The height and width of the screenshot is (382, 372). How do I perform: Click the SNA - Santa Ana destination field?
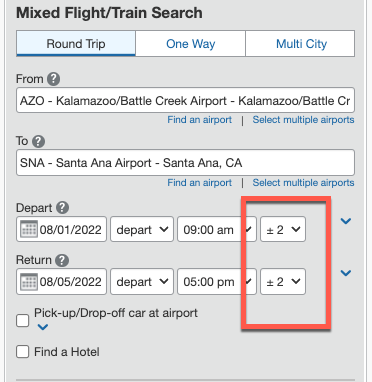185,163
